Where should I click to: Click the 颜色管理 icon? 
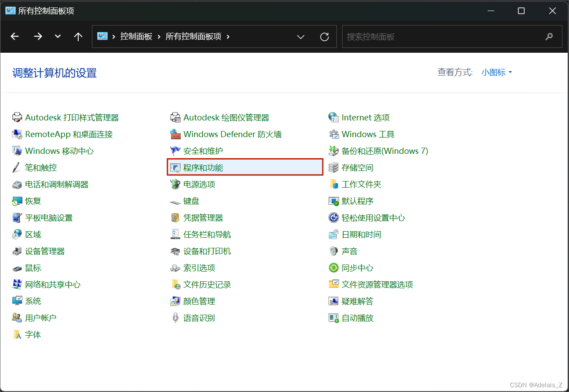click(x=175, y=301)
